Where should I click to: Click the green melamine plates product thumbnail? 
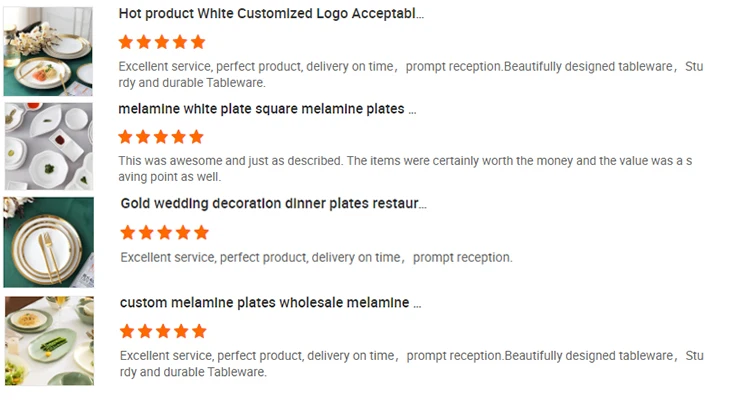pos(48,340)
